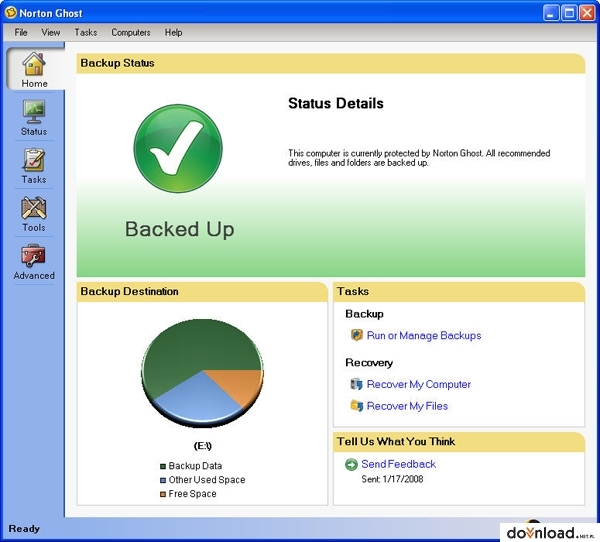Open the Advanced toolbox sidebar page
Image resolution: width=600 pixels, height=542 pixels.
pos(34,262)
